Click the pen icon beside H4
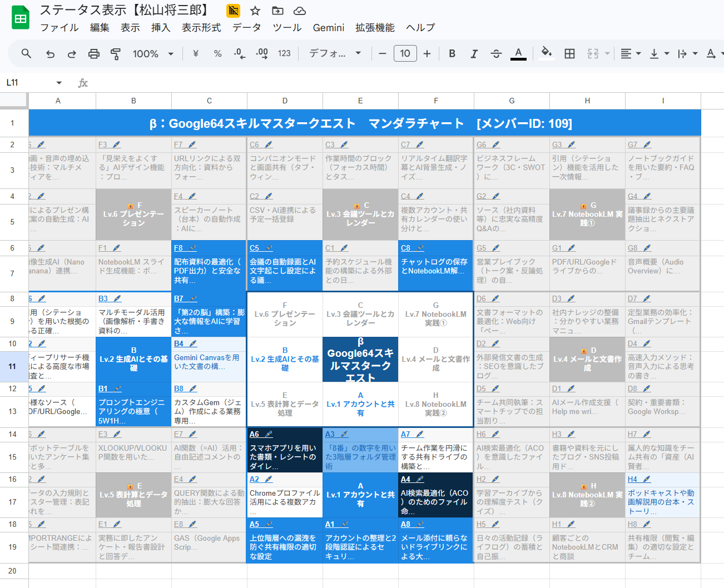This screenshot has height=588, width=724. pos(647,479)
